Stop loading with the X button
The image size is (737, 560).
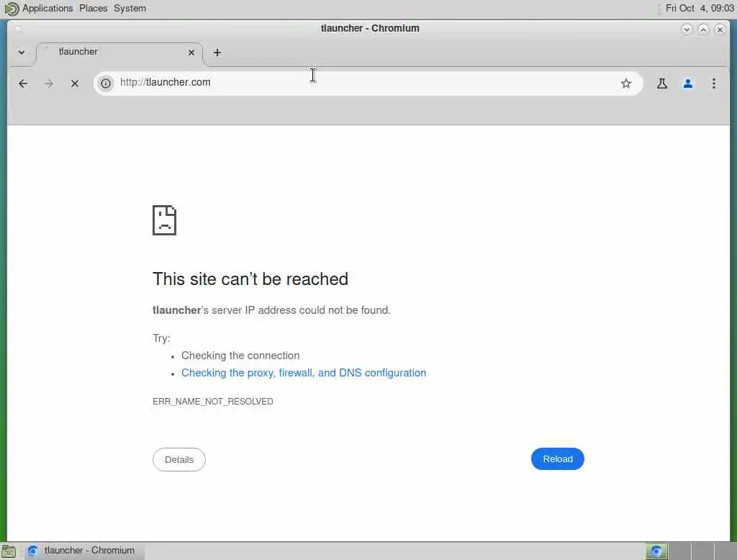click(75, 83)
